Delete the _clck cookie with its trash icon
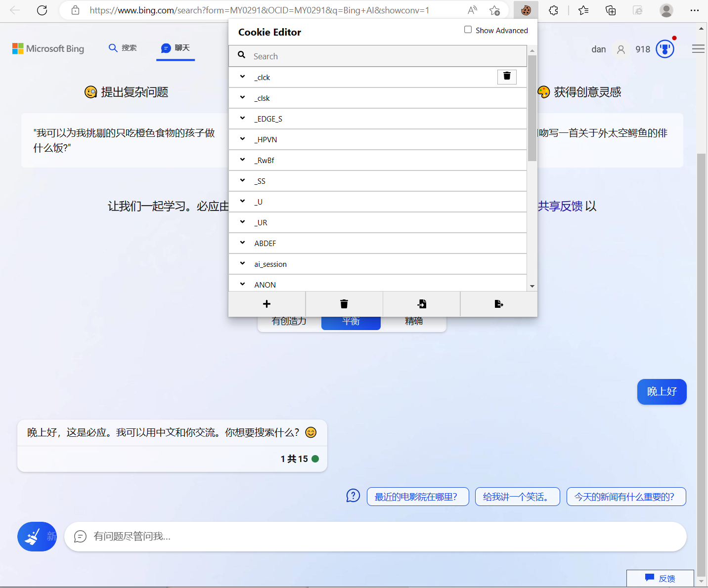708x588 pixels. [x=507, y=77]
